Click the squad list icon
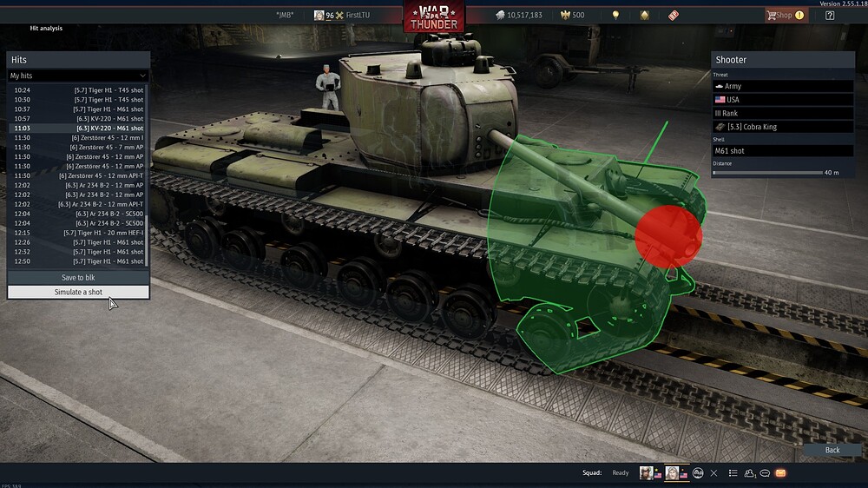This screenshot has width=868, height=488. coord(733,473)
